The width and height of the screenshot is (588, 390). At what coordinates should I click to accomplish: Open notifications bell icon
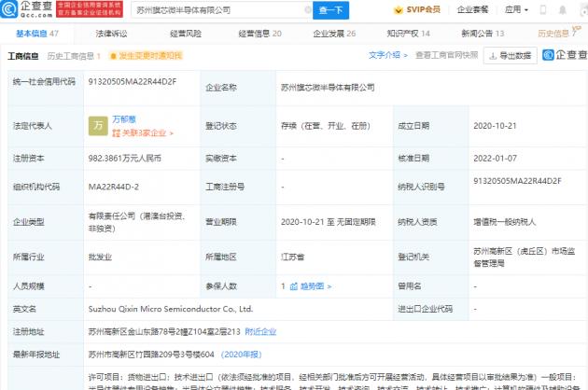[x=563, y=9]
